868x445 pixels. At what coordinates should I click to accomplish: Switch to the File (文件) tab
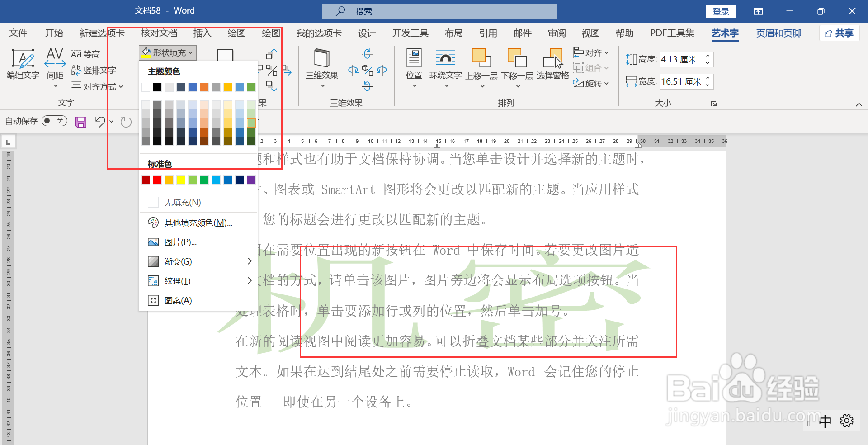tap(18, 33)
